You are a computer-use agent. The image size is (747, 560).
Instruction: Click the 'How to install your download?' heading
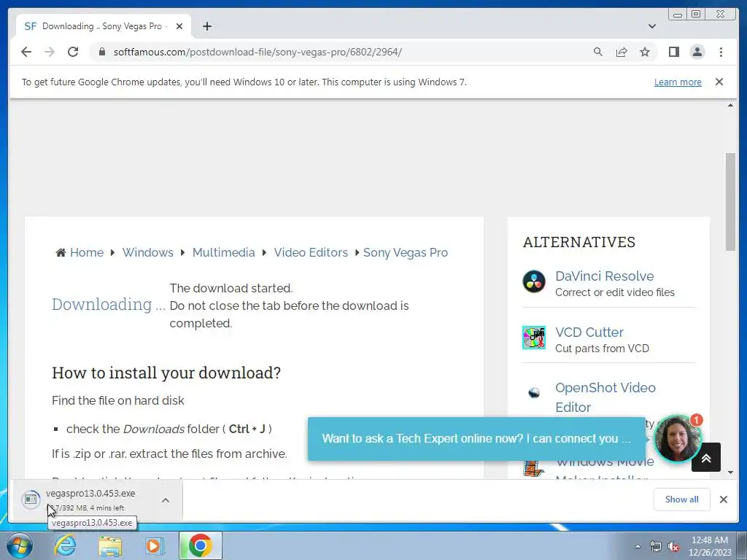click(x=166, y=373)
